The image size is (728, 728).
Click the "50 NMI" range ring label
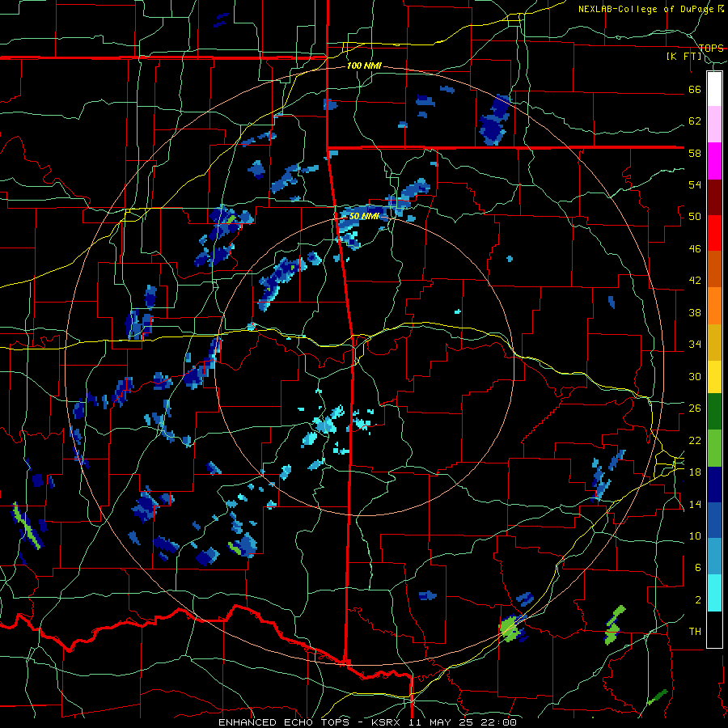tap(364, 216)
